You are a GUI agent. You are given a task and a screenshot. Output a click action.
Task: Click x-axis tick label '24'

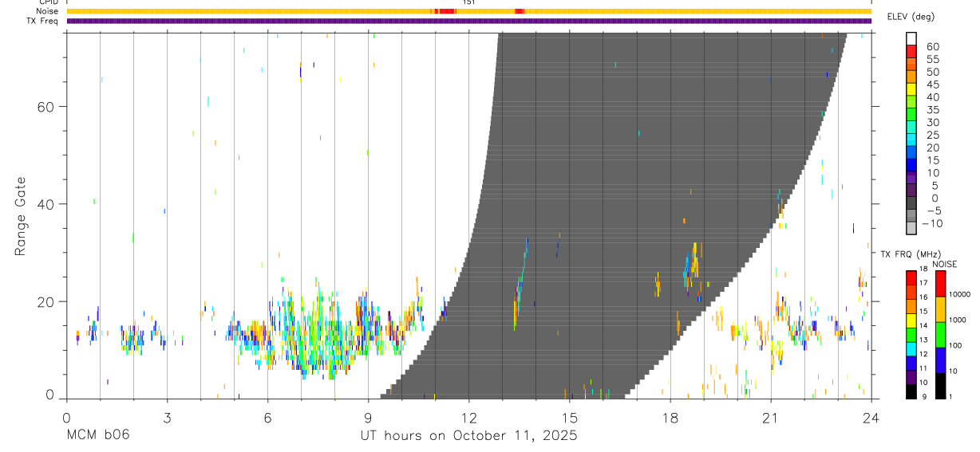click(871, 417)
